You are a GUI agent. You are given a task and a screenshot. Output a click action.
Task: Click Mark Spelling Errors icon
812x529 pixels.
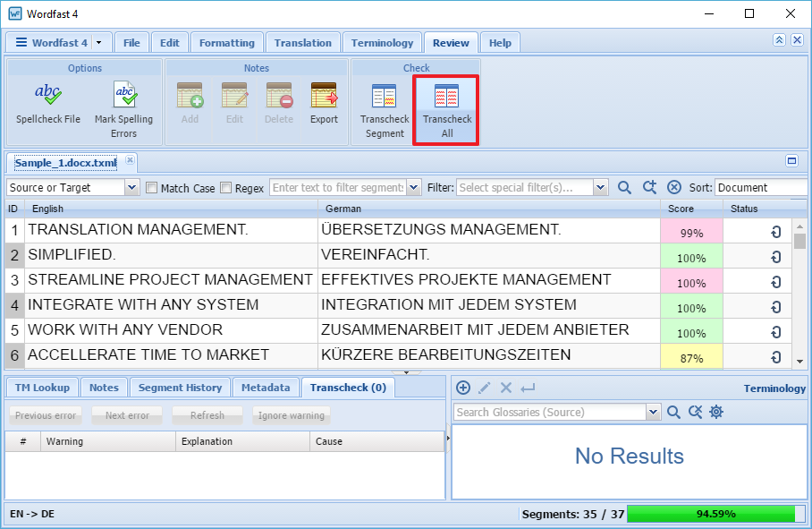[x=124, y=96]
